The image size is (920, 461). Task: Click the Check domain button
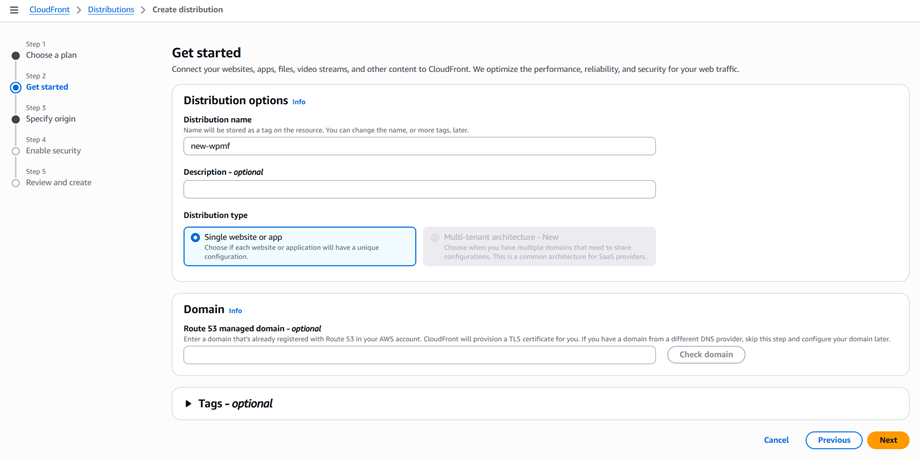[706, 355]
